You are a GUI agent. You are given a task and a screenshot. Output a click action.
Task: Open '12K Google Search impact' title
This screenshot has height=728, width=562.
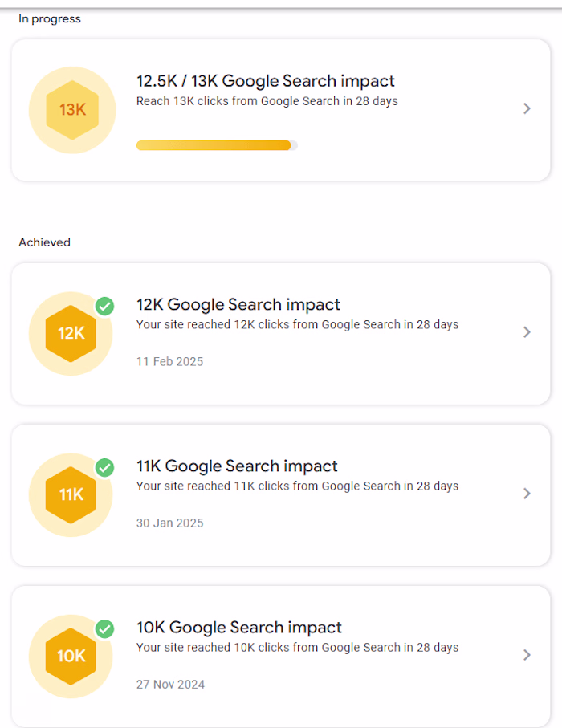pyautogui.click(x=238, y=304)
